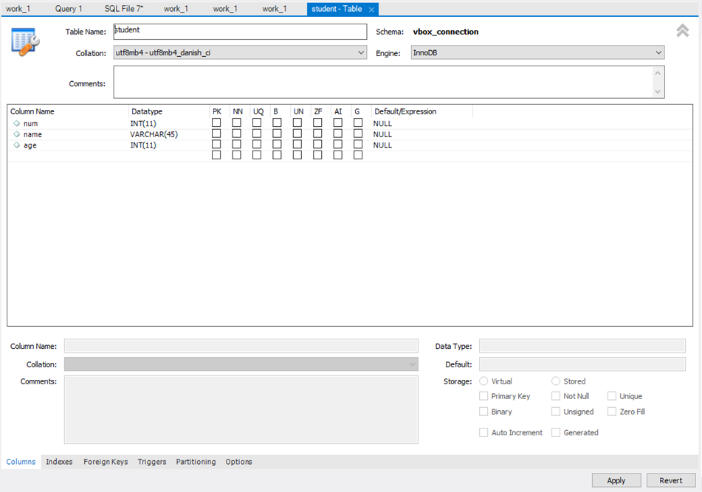Close the student - Table tab

click(372, 9)
